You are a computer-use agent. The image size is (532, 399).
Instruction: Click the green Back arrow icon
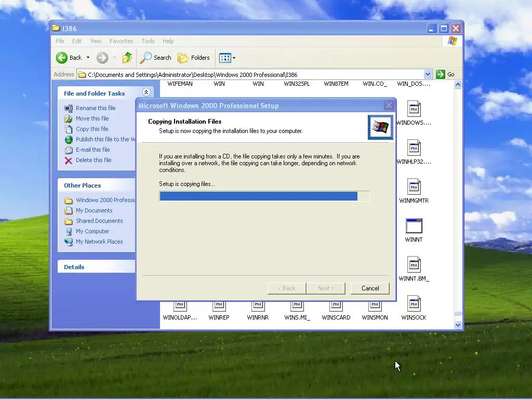tap(62, 58)
